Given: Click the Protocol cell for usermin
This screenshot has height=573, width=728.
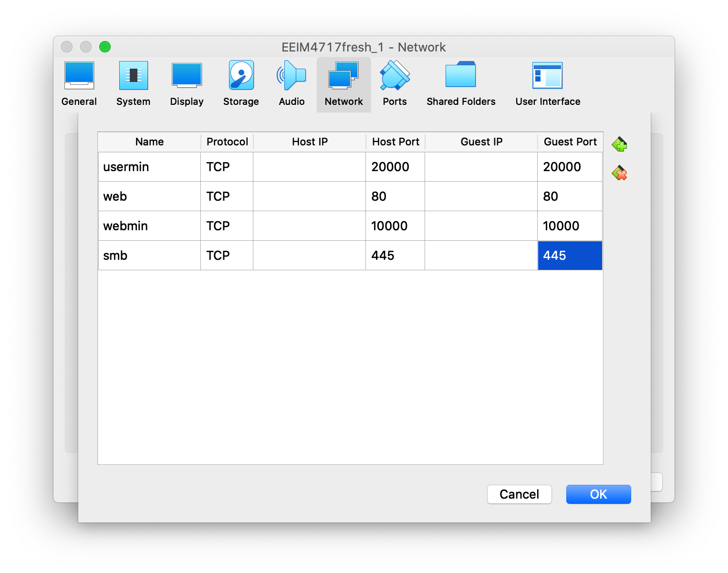Looking at the screenshot, I should coord(227,167).
